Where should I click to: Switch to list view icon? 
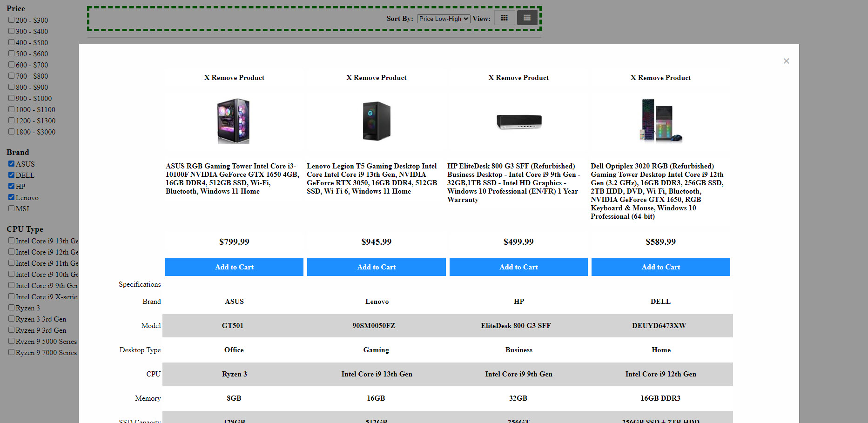(527, 18)
